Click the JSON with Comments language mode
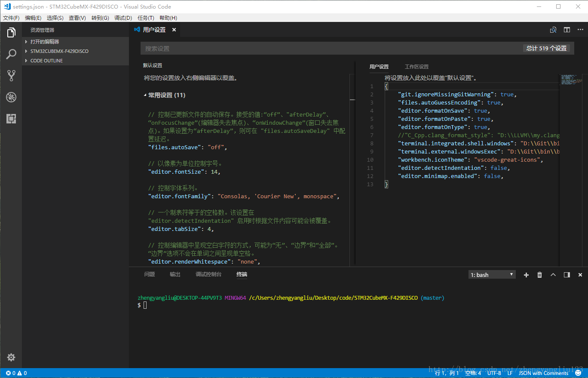The image size is (588, 378). click(x=544, y=373)
